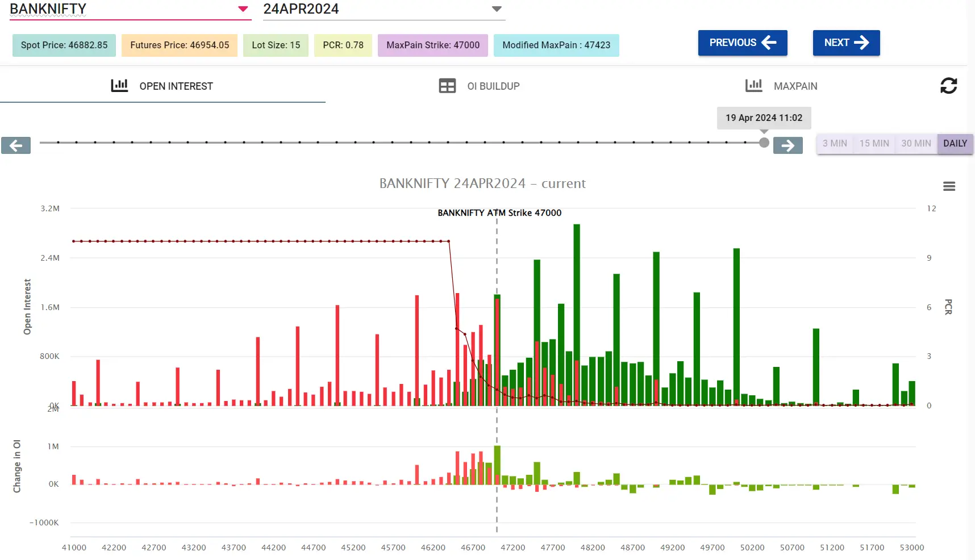Click the PCR axis title
The width and height of the screenshot is (975, 560).
pyautogui.click(x=948, y=307)
